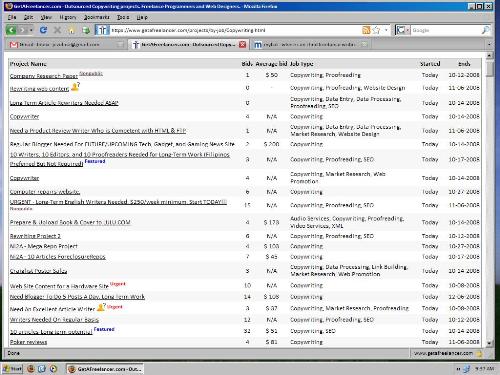Viewport: 500px width, 375px height.
Task: Open the back/forward history dropdown arrow
Action: point(31,30)
